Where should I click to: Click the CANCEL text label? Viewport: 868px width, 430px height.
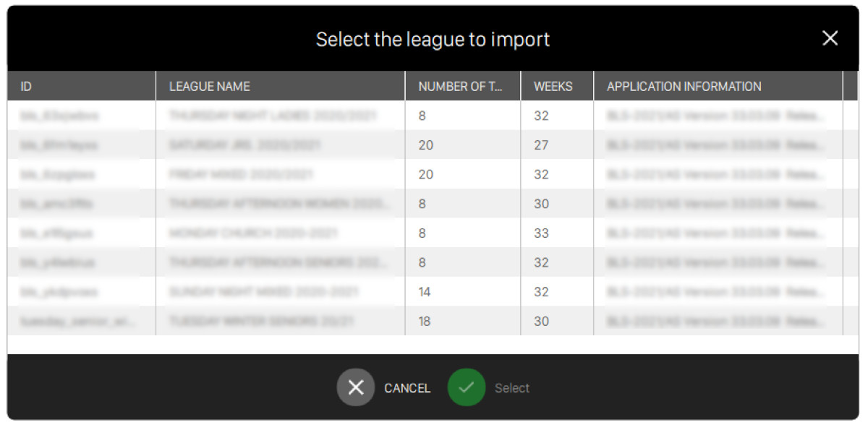[x=407, y=388]
